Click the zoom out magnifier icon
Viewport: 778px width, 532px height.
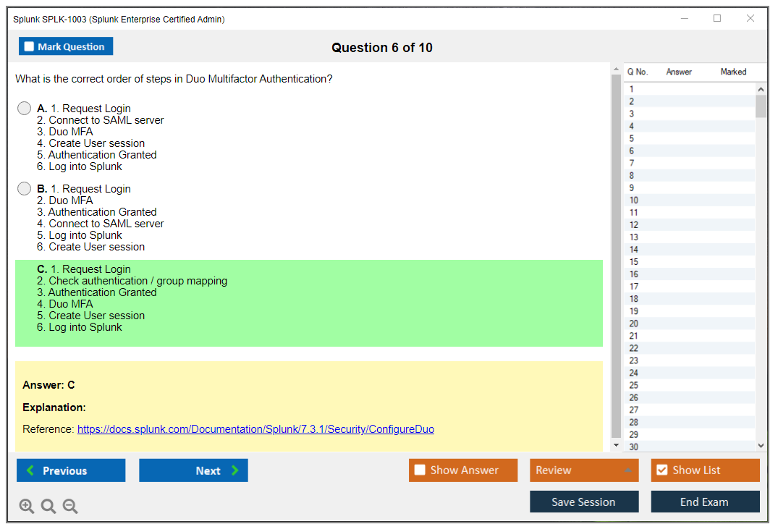[x=70, y=507]
